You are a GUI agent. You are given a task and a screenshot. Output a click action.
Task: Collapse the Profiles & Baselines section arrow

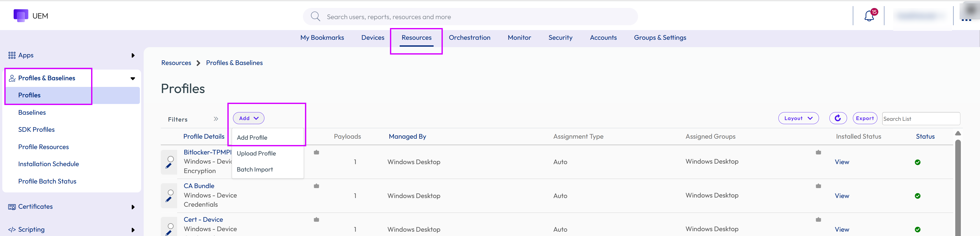pos(133,79)
